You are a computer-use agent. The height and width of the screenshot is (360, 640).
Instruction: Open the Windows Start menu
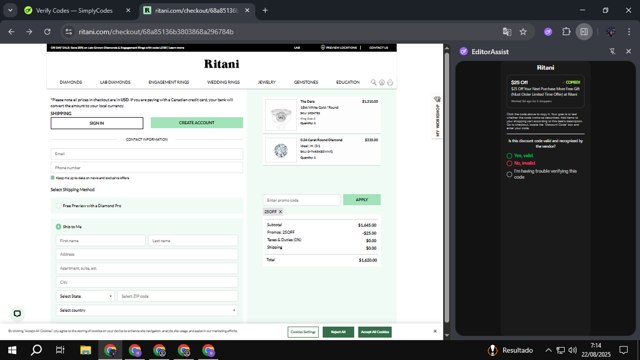12,350
